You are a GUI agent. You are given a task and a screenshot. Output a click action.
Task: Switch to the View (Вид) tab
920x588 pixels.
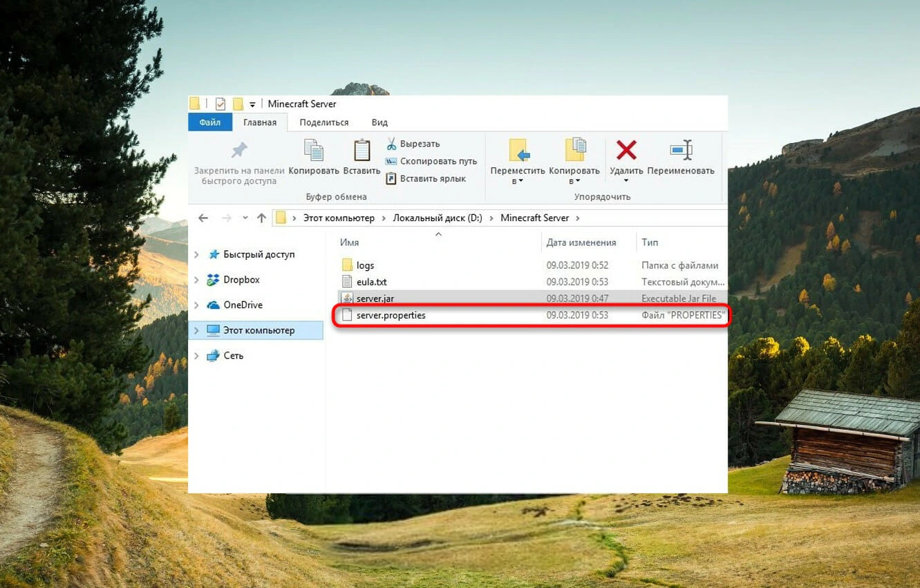(x=379, y=122)
